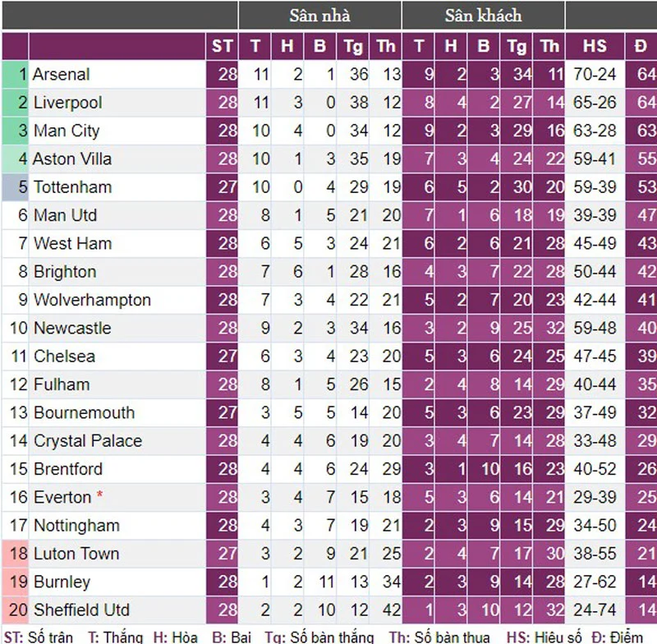Click the Wolverhampton team name

[x=92, y=301]
